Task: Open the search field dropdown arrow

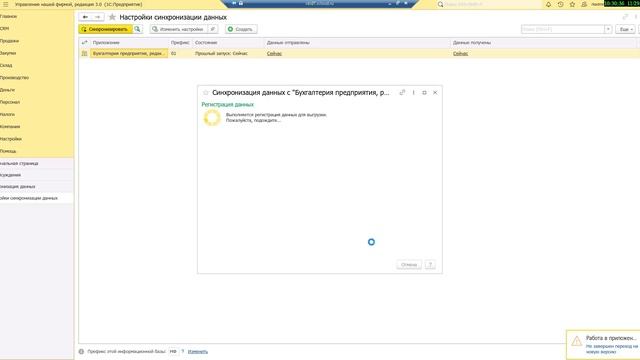Action: pyautogui.click(x=608, y=29)
